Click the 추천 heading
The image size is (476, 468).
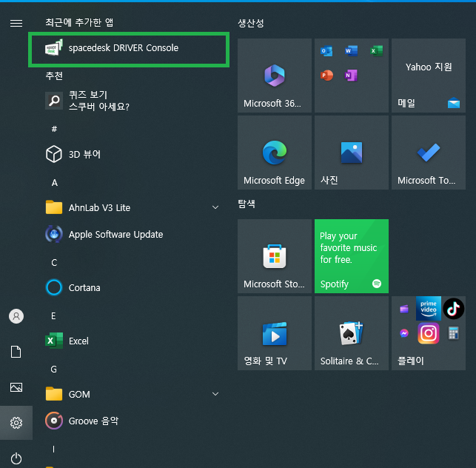click(x=54, y=76)
